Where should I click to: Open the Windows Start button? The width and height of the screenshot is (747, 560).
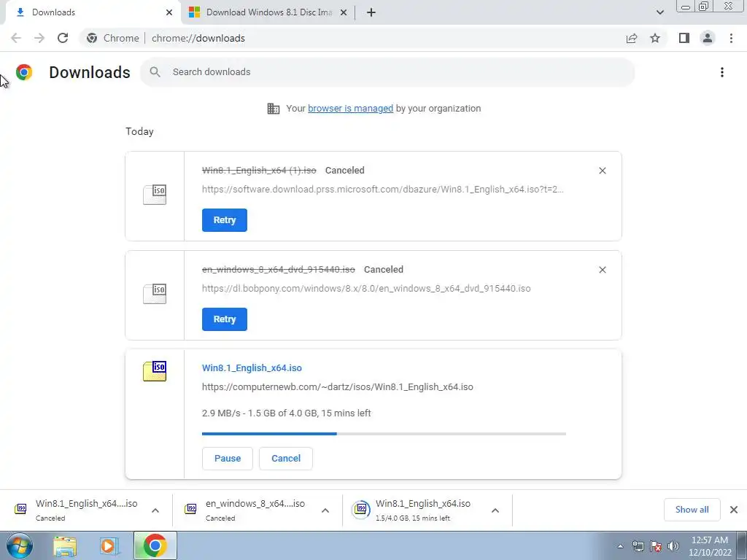pyautogui.click(x=20, y=545)
